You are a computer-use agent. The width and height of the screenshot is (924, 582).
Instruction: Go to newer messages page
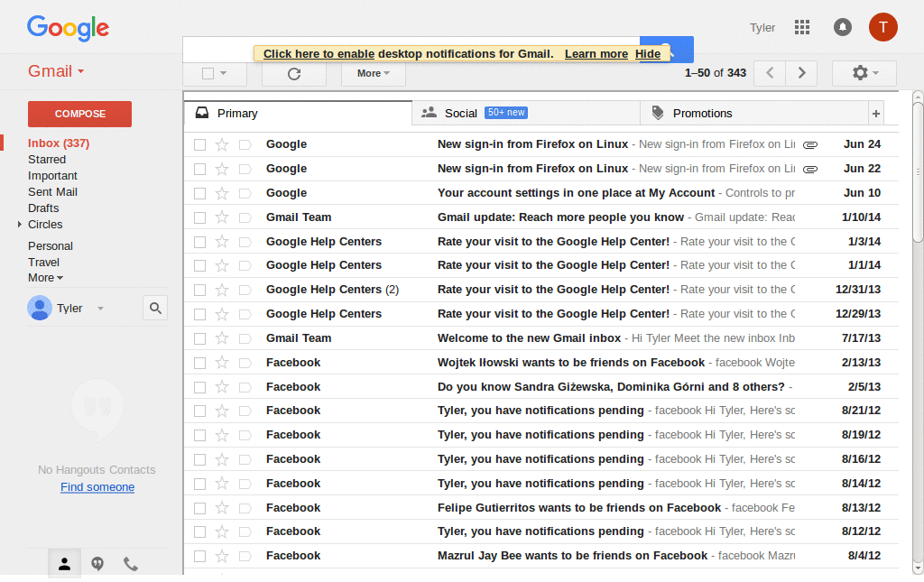(770, 73)
